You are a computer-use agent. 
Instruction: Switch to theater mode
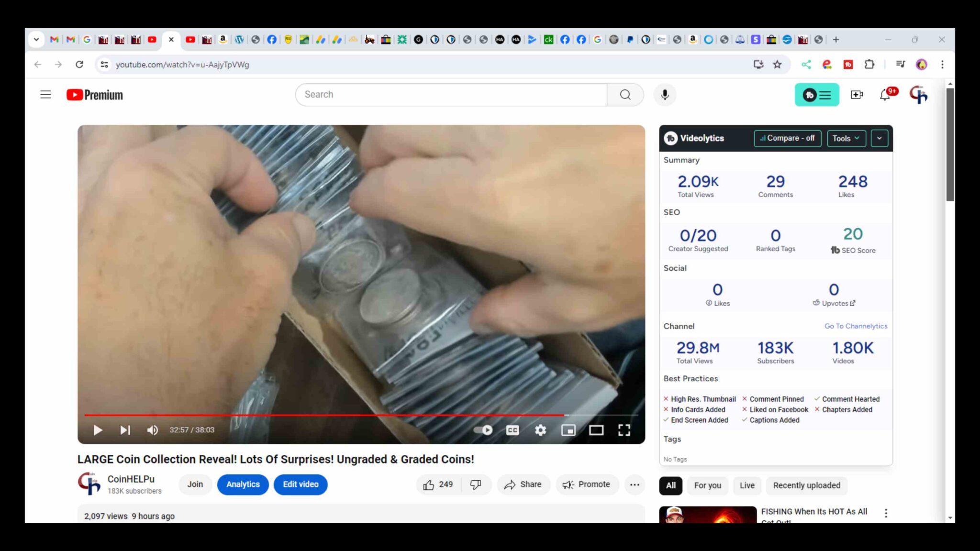click(x=596, y=430)
